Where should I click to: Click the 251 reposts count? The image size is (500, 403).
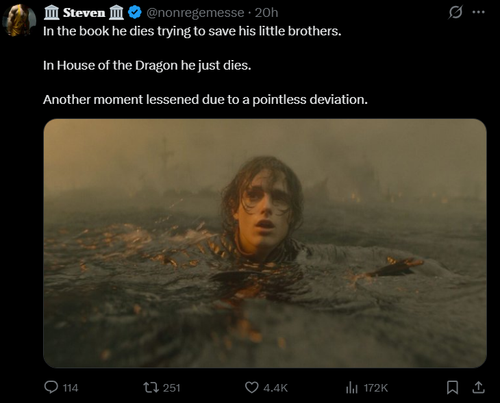171,388
